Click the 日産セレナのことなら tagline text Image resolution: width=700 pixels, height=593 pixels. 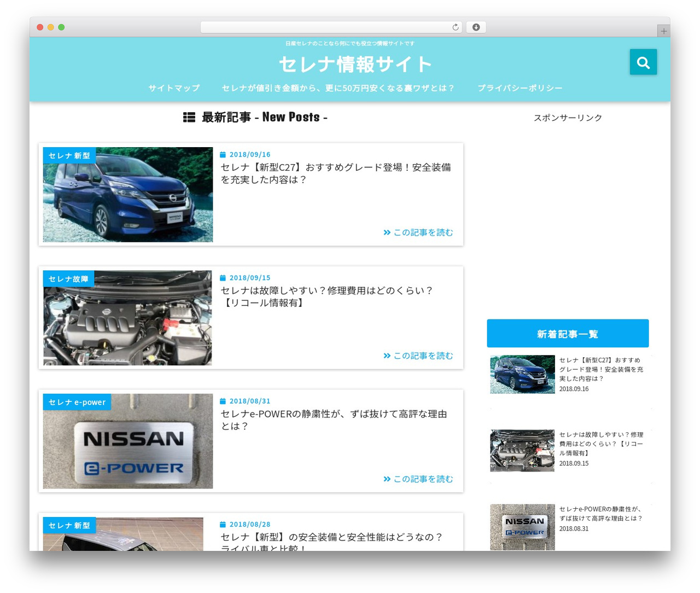(x=350, y=43)
